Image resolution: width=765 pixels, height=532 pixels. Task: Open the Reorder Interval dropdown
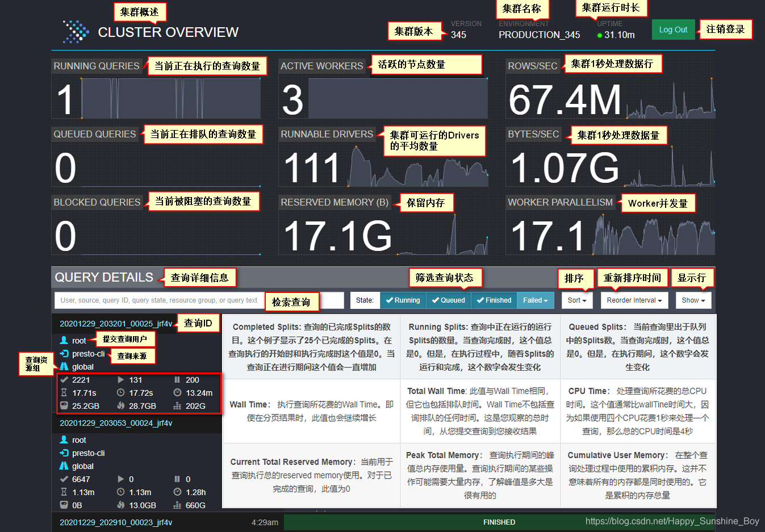point(634,300)
